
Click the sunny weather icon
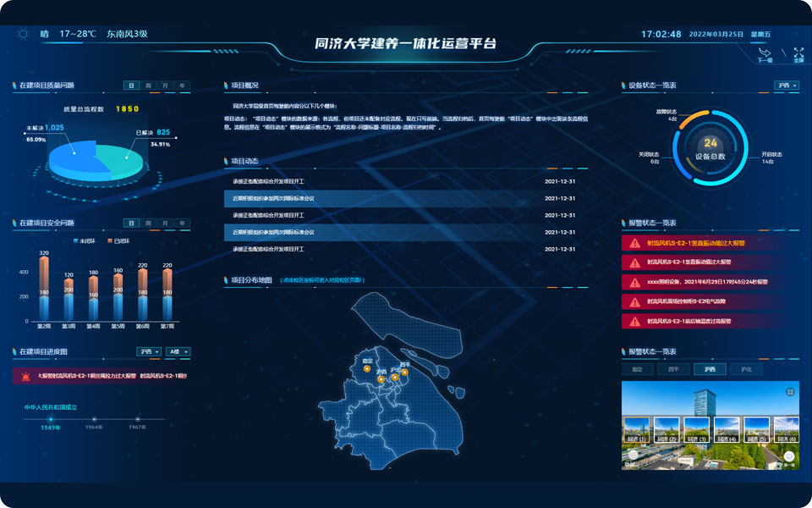pos(23,34)
